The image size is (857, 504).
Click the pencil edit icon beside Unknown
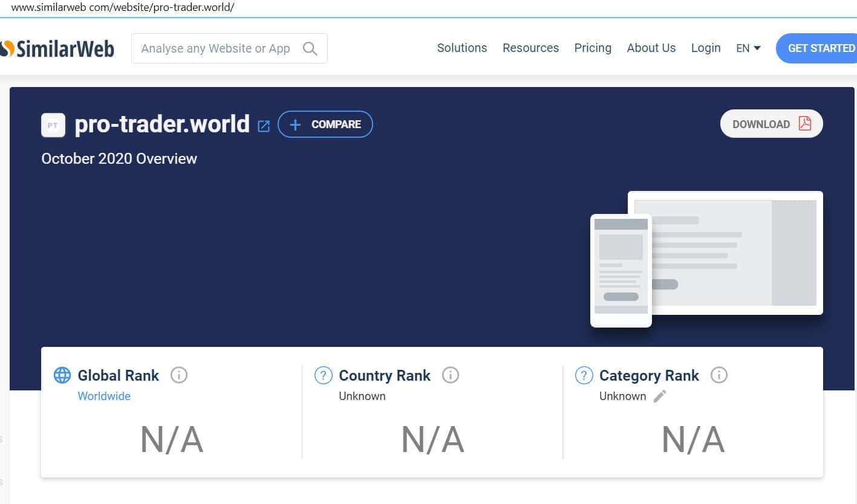click(660, 396)
